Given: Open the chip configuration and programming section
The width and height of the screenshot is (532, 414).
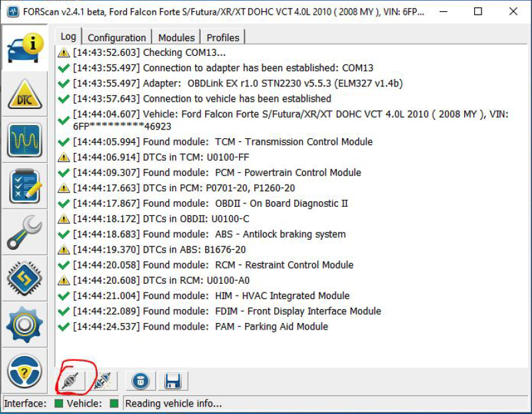Looking at the screenshot, I should point(25,278).
